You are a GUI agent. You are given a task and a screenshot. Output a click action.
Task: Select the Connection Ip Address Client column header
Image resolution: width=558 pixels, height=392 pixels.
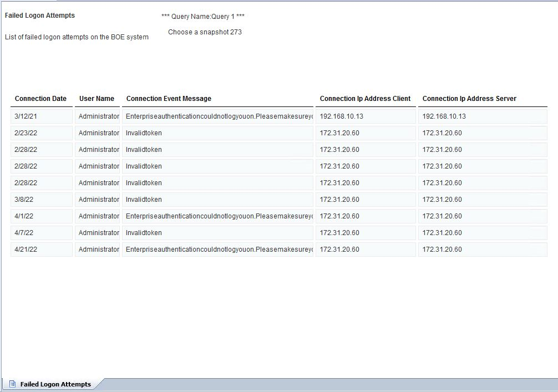pos(365,99)
